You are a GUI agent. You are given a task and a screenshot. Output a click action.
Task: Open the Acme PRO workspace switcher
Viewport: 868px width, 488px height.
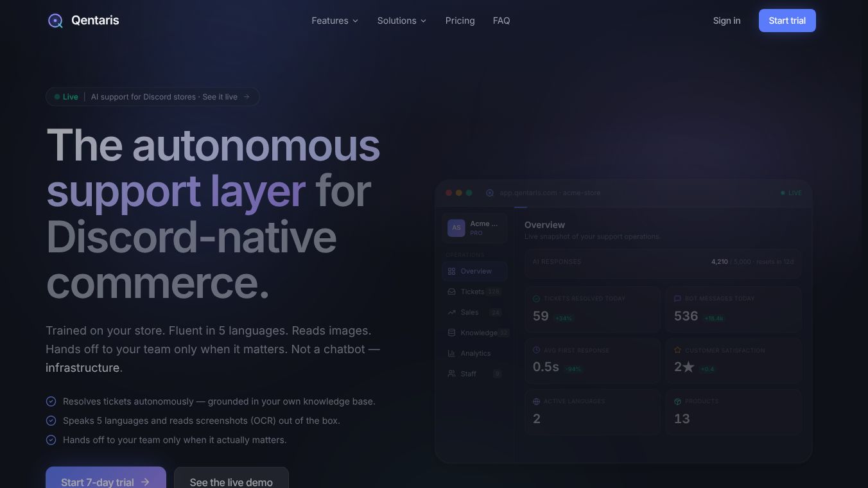474,228
